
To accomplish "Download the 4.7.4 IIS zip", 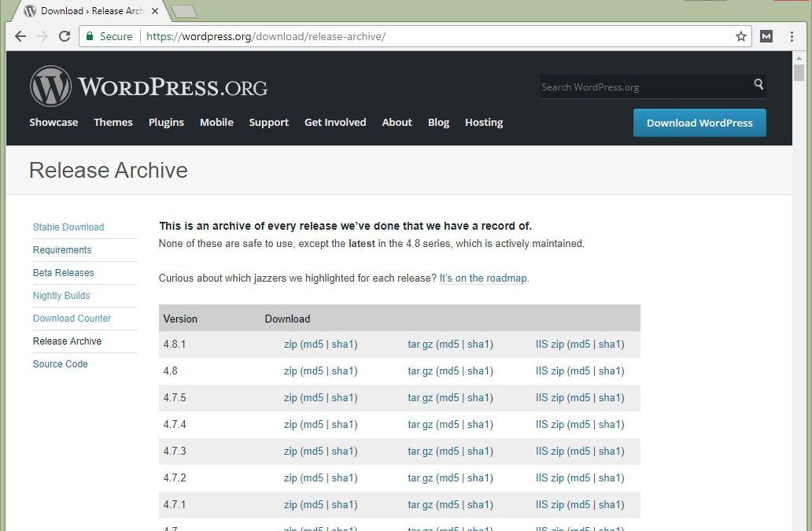I will pyautogui.click(x=549, y=424).
